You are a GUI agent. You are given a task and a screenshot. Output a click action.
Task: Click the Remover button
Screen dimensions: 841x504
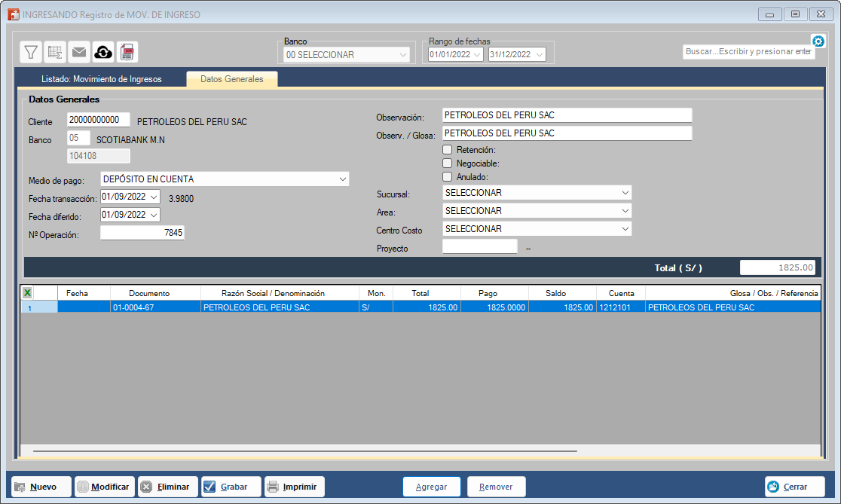pos(496,487)
